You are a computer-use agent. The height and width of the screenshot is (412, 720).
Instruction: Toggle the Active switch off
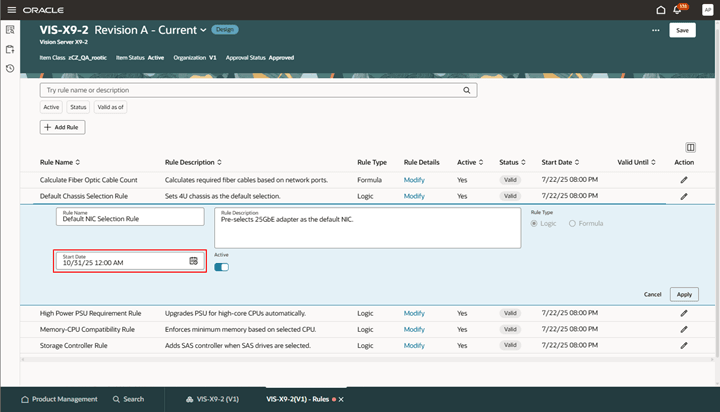(221, 267)
